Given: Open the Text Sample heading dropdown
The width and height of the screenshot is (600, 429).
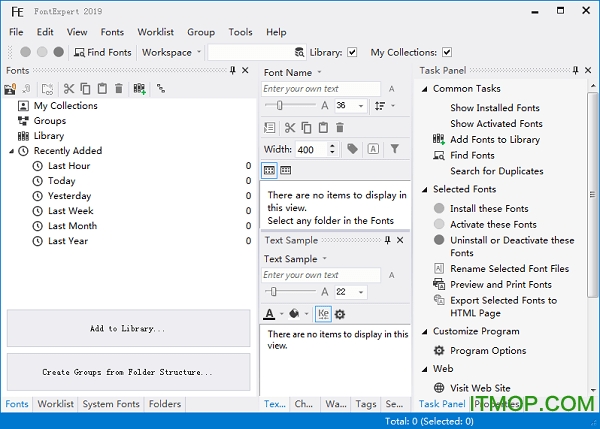Looking at the screenshot, I should click(x=295, y=259).
